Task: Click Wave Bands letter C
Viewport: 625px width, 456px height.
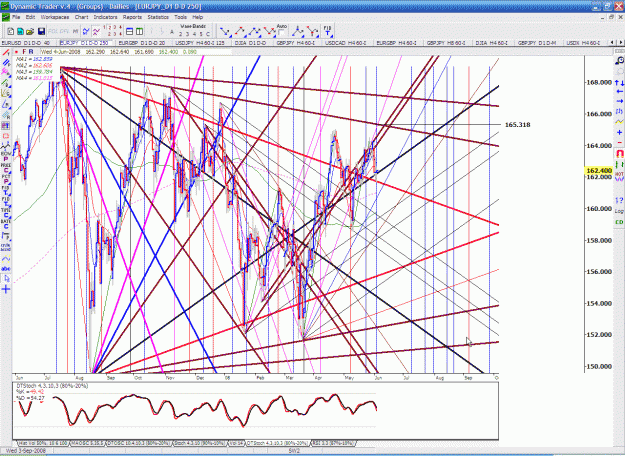Action: 208,34
